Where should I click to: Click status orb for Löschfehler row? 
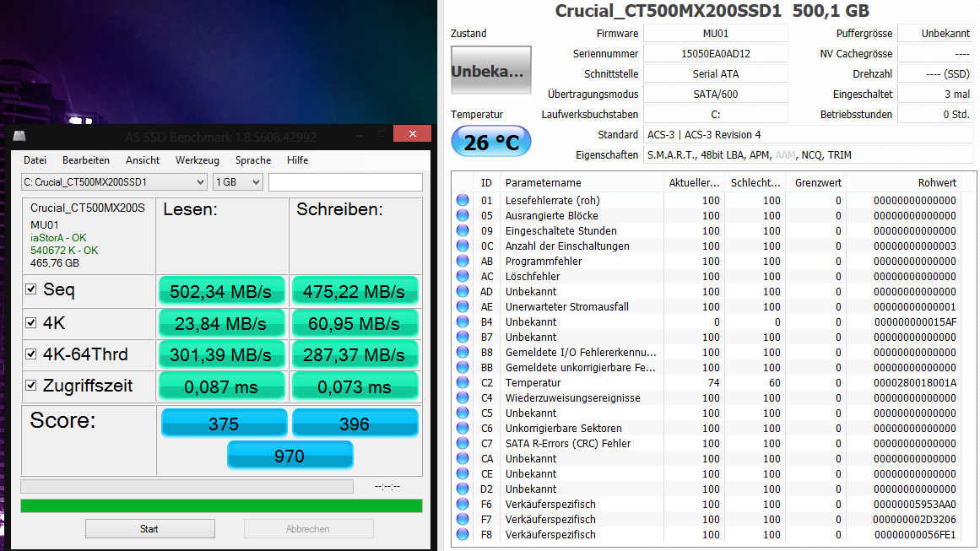[463, 275]
